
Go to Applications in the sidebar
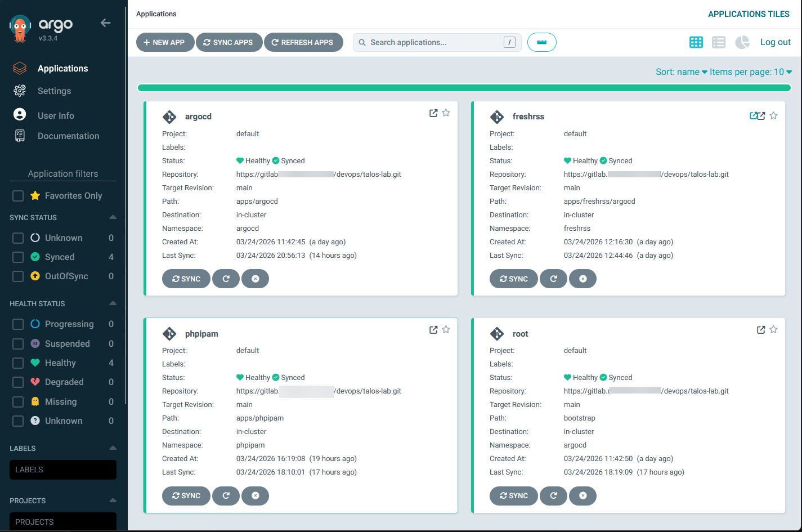62,69
